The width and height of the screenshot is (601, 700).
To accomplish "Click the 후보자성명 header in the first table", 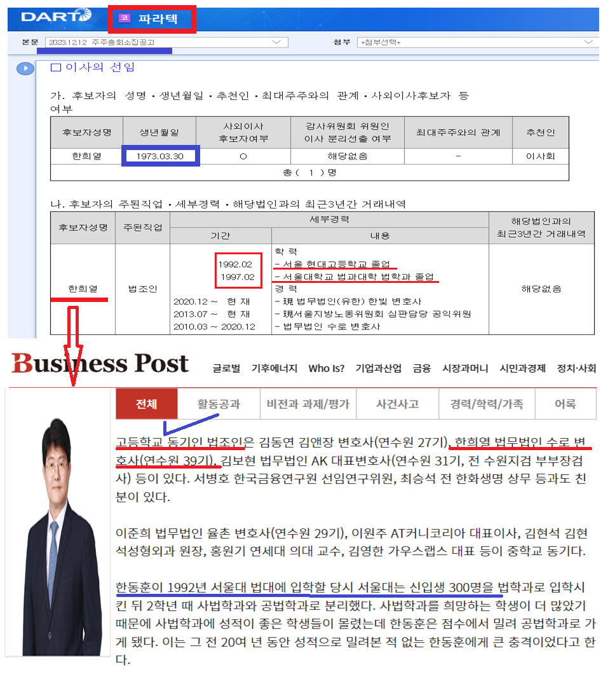I will (x=86, y=133).
